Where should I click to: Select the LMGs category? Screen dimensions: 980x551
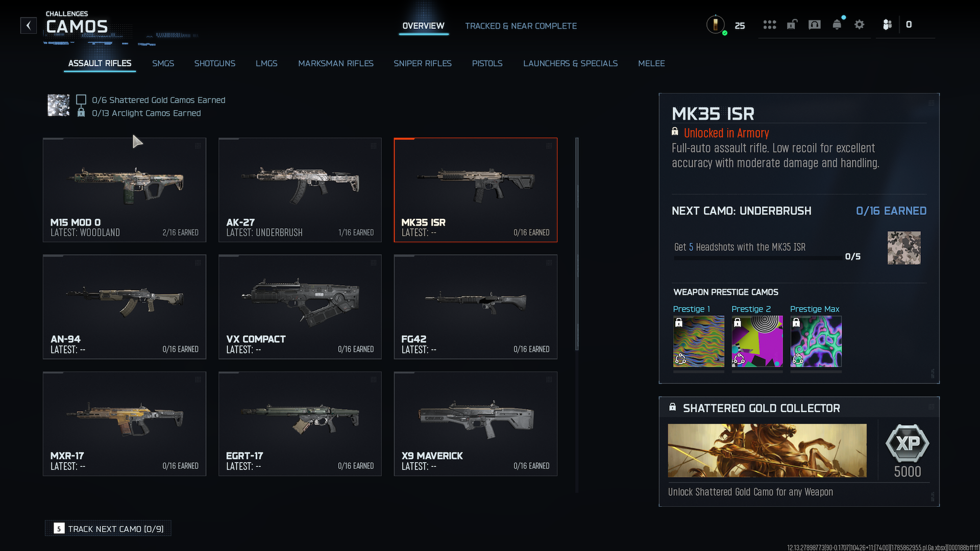pos(266,63)
